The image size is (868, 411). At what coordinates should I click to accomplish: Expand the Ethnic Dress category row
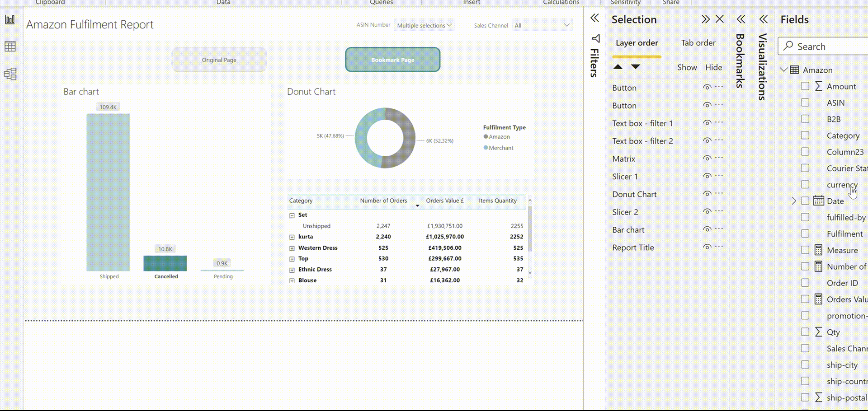pos(292,270)
